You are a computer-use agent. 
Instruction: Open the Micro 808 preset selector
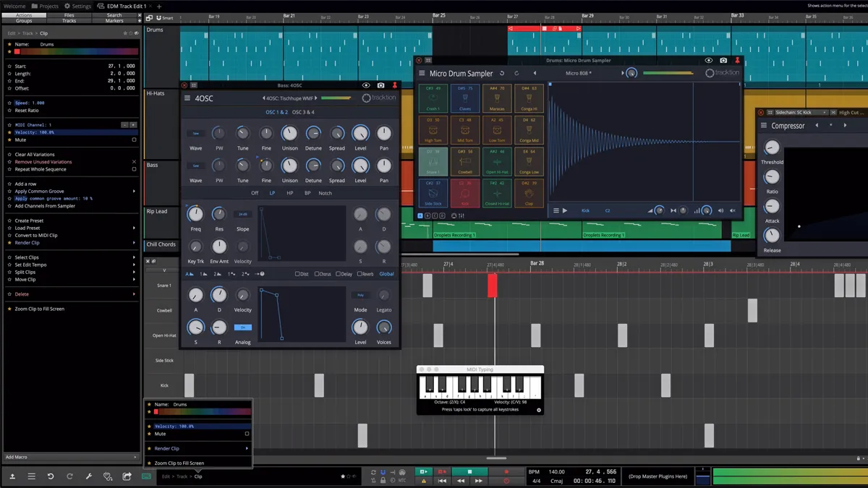pyautogui.click(x=579, y=73)
